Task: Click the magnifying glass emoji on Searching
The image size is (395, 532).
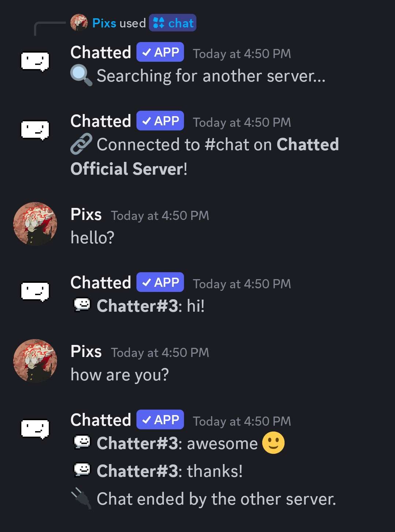Action: click(81, 76)
